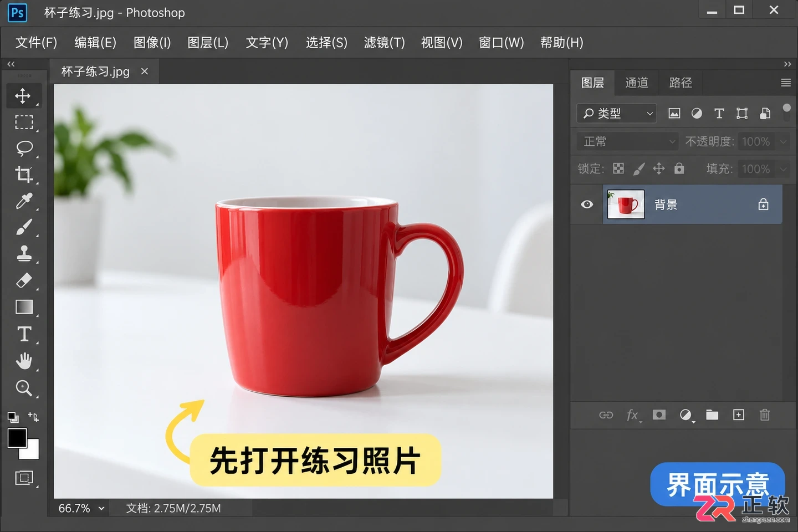
Task: Toggle shape layer filter
Action: click(x=742, y=114)
